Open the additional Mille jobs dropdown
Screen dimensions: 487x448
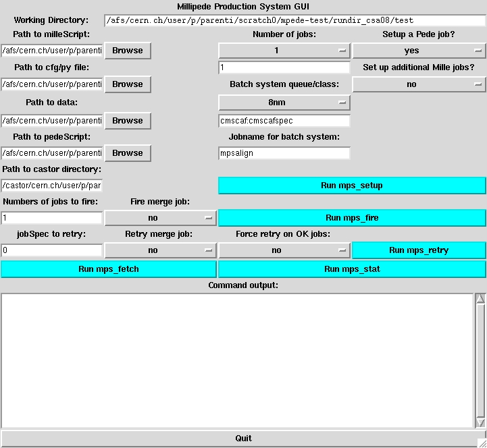click(419, 84)
